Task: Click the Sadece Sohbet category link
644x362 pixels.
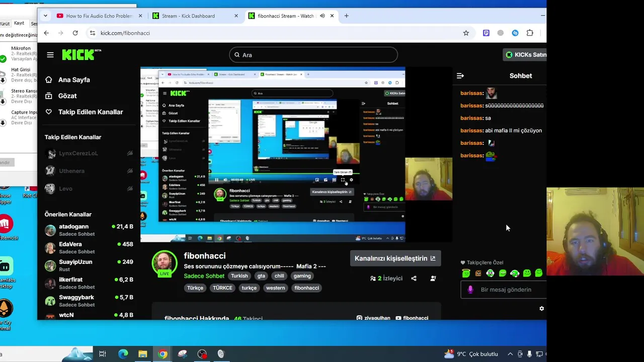Action: (x=204, y=276)
